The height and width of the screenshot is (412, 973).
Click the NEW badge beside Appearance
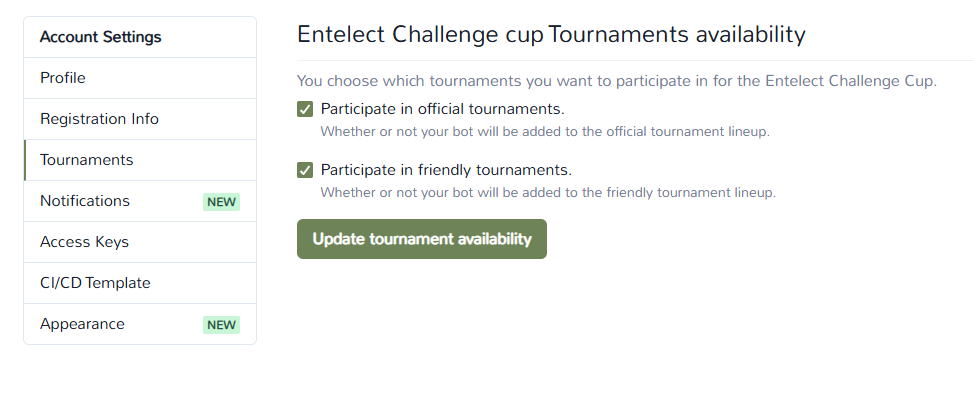coord(222,325)
